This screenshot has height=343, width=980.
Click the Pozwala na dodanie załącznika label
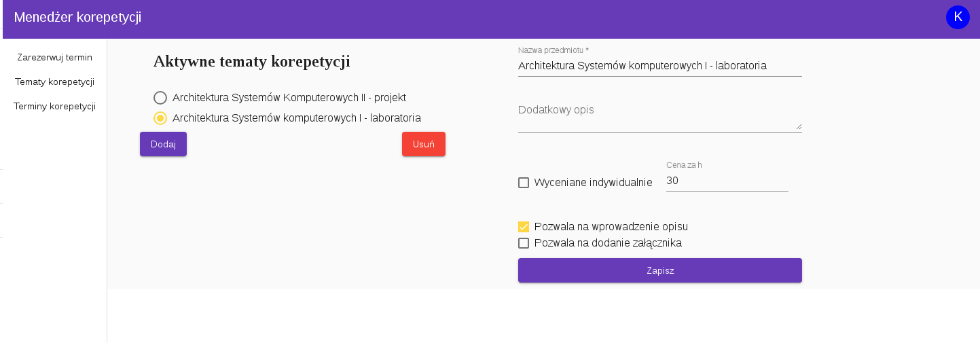coord(608,243)
